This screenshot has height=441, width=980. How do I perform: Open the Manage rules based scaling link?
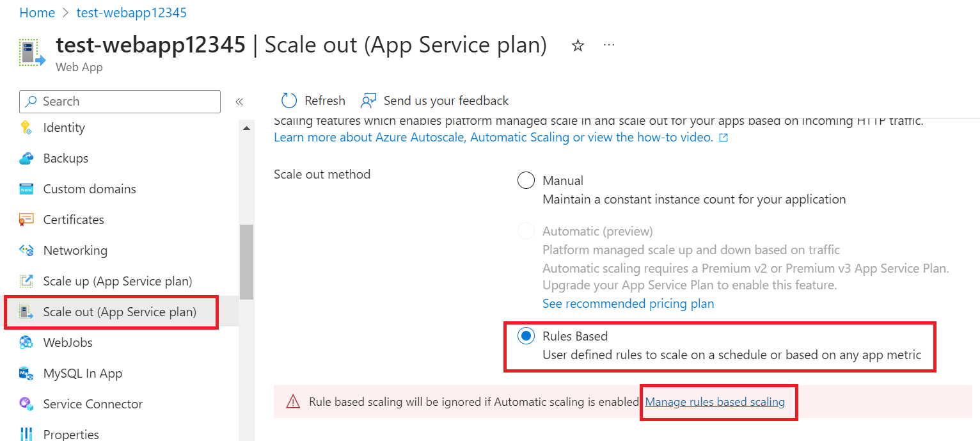coord(715,402)
